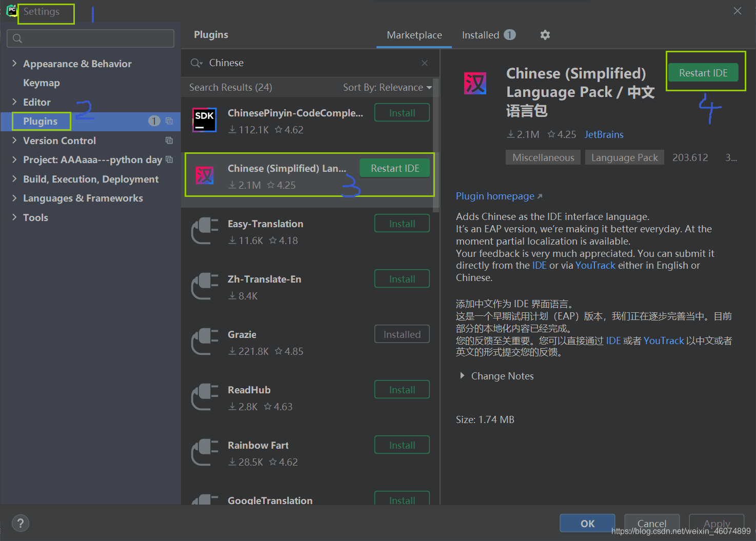756x541 pixels.
Task: Click Restart IDE in the plugin list
Action: [x=395, y=168]
